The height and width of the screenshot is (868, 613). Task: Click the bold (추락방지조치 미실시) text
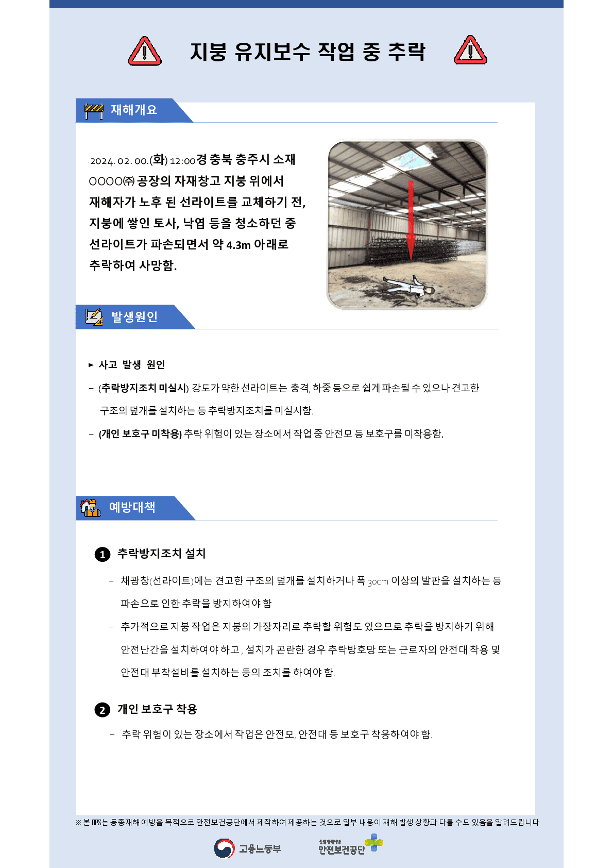coord(144,388)
